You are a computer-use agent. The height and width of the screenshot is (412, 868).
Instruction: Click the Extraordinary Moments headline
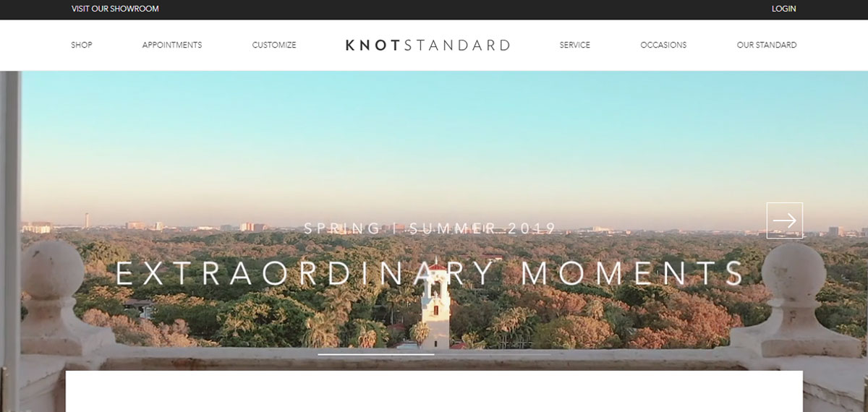[430, 273]
